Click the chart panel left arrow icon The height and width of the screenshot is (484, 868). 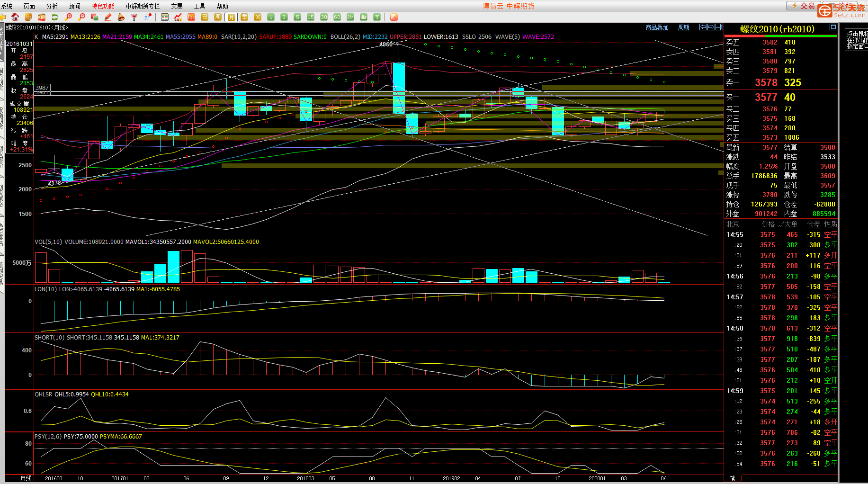[x=703, y=27]
